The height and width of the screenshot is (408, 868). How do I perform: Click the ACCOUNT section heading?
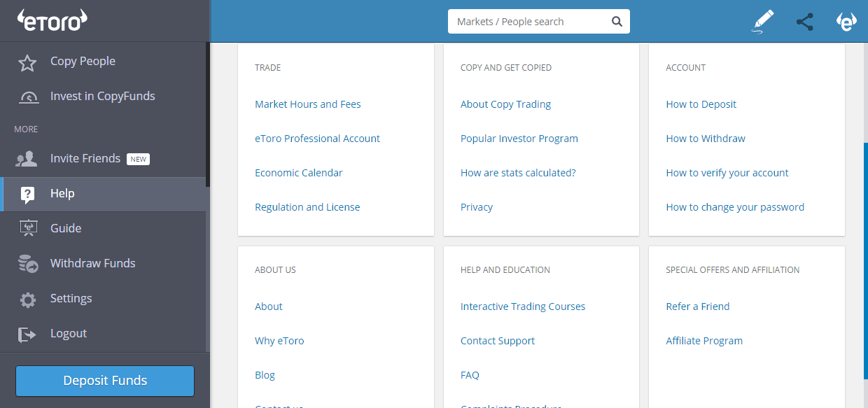tap(686, 68)
